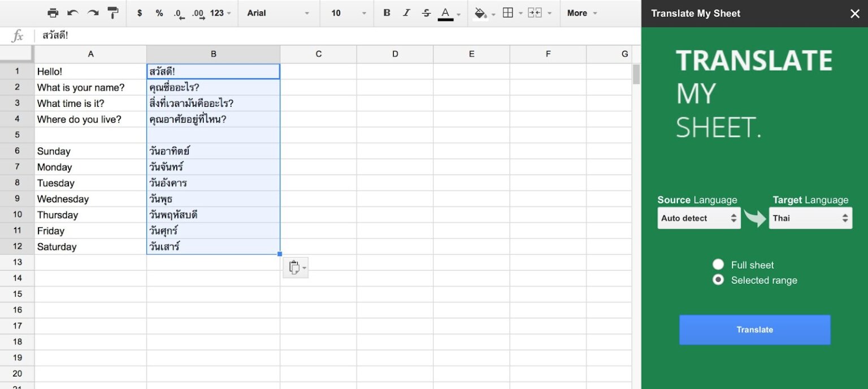Decrease decimal places
The image size is (868, 389).
click(x=178, y=12)
